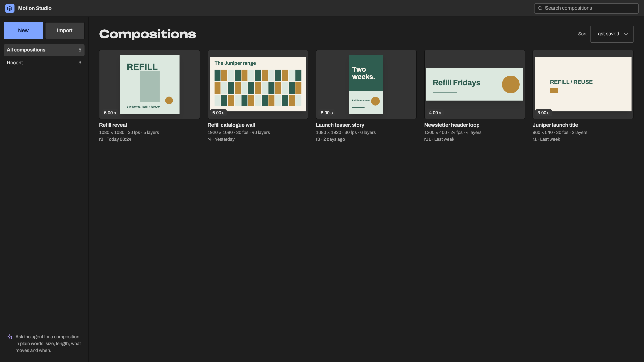Focus the Search compositions field
This screenshot has height=362, width=644.
click(586, 8)
